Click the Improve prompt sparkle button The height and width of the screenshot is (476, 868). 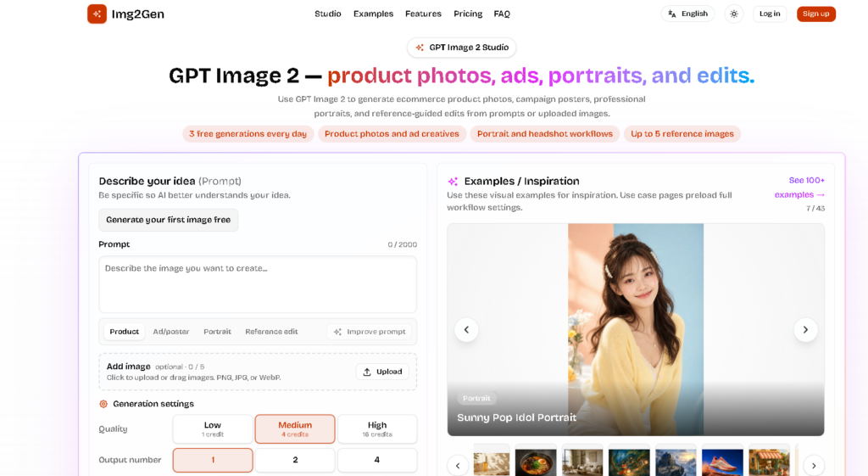370,332
